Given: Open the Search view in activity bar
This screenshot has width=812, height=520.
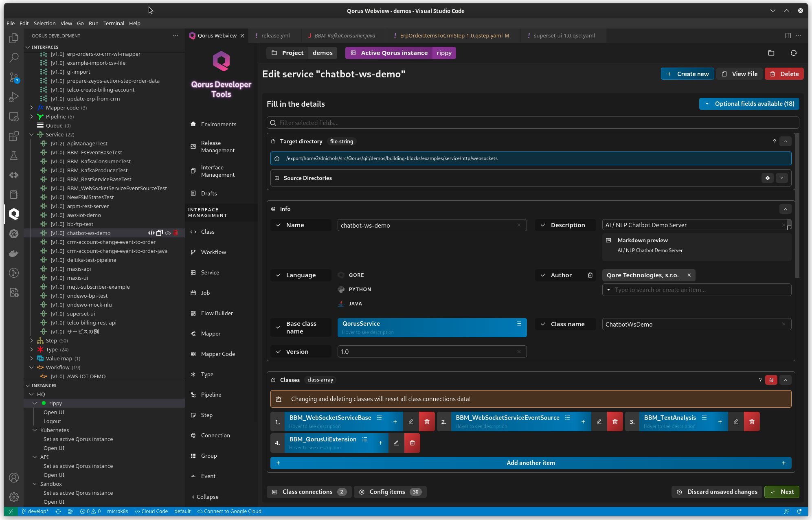Looking at the screenshot, I should pyautogui.click(x=14, y=57).
